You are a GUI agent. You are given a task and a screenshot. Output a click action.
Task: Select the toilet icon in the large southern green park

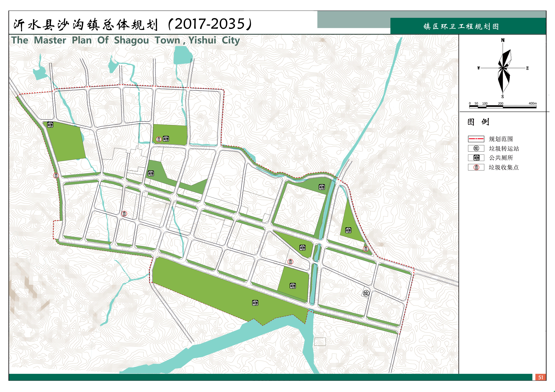(x=255, y=303)
